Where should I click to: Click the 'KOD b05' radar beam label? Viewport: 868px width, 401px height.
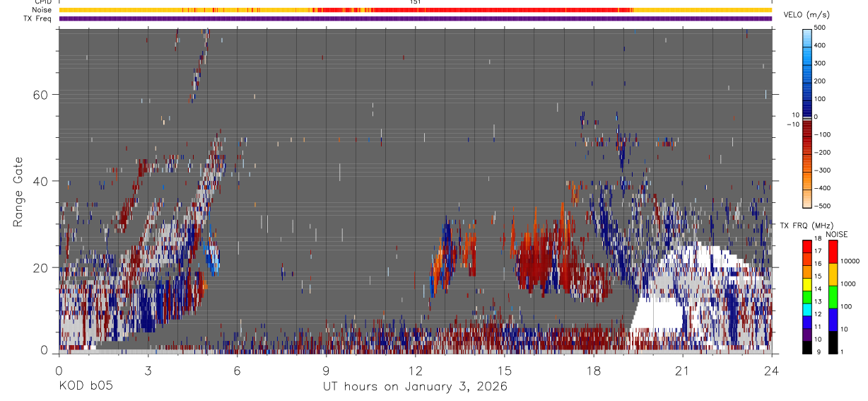(x=85, y=387)
